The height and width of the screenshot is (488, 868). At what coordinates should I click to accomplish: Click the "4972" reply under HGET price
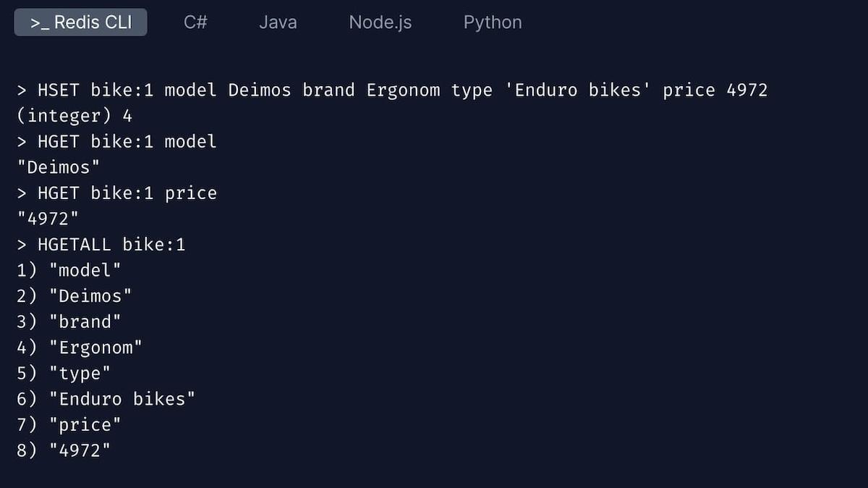48,219
